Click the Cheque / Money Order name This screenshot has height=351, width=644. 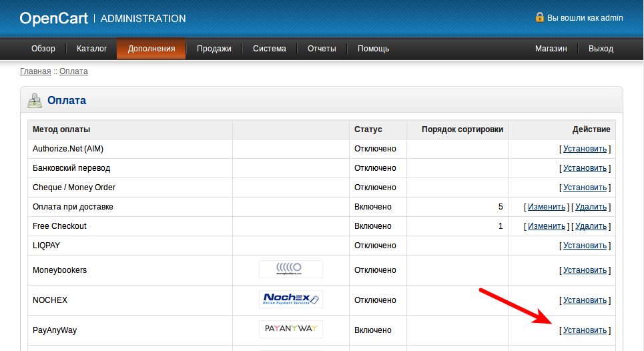click(x=74, y=188)
